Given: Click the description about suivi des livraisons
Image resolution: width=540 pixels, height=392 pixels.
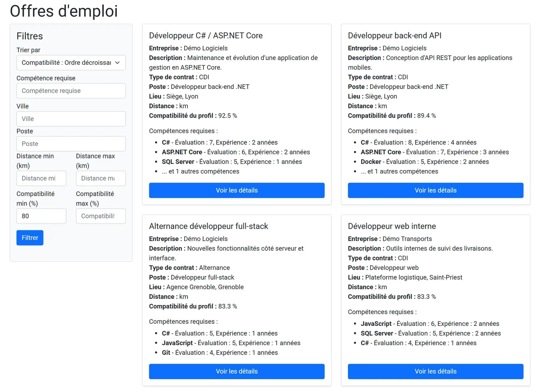Looking at the screenshot, I should coord(420,249).
